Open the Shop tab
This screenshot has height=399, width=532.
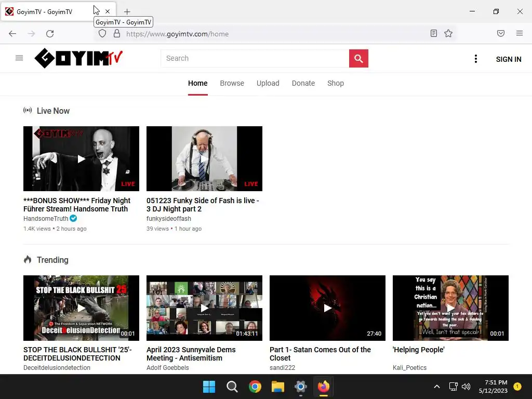336,83
